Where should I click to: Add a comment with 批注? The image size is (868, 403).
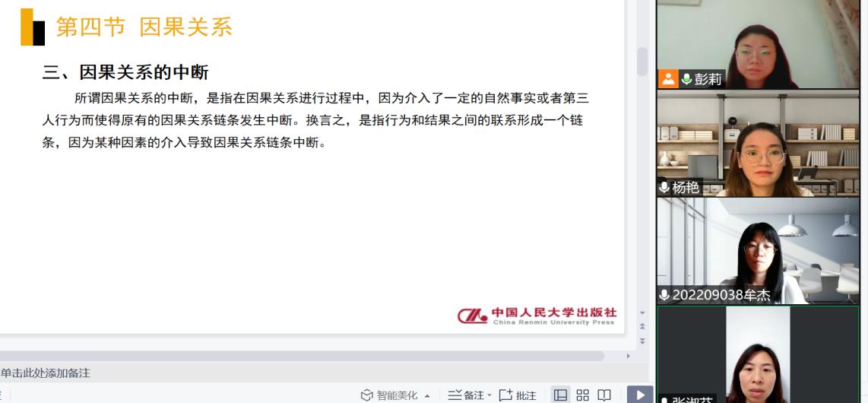(x=518, y=395)
